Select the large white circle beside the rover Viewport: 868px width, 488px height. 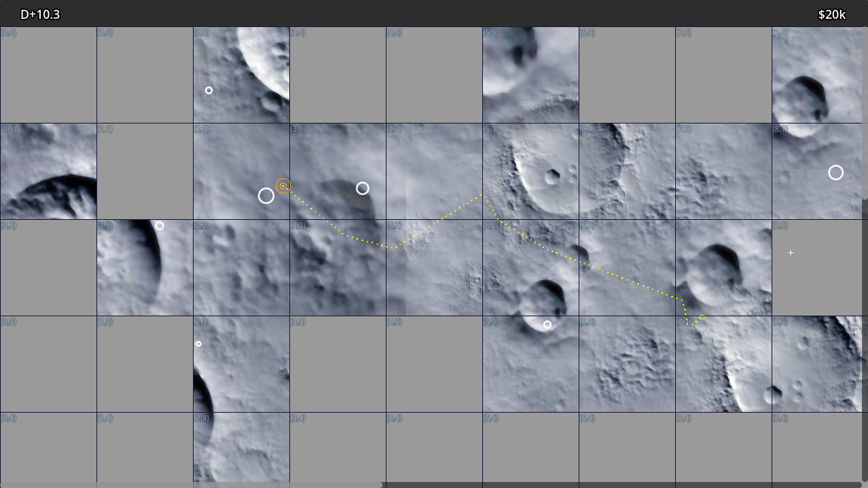click(x=266, y=196)
